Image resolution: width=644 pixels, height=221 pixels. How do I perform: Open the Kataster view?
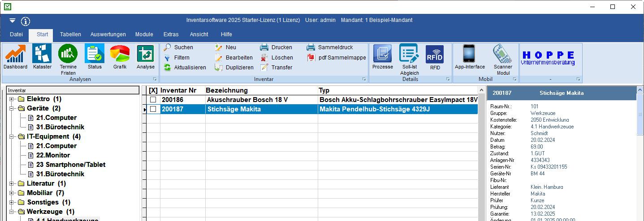42,57
